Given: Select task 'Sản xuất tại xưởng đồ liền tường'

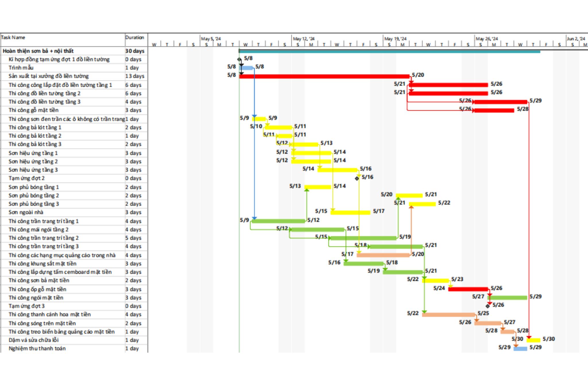Looking at the screenshot, I should click(x=49, y=76).
